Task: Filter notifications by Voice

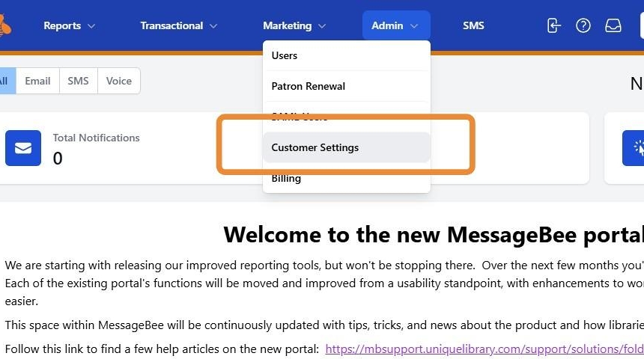Action: [118, 81]
